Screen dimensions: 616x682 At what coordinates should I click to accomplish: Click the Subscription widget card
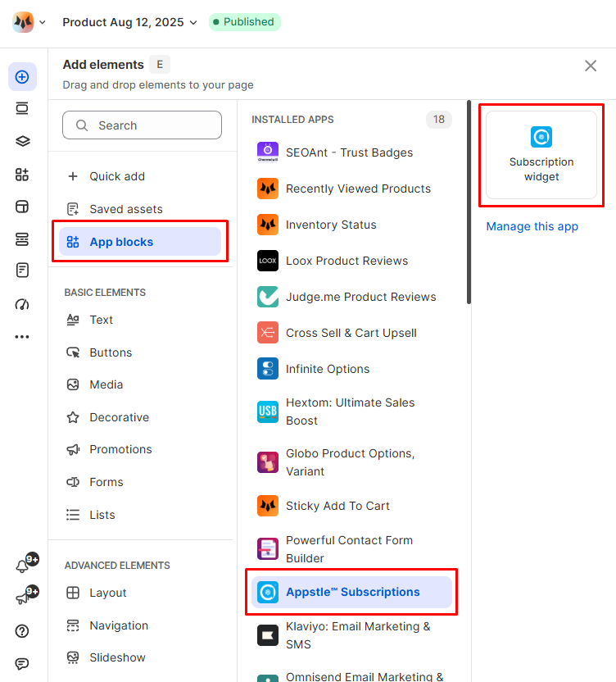pos(541,155)
